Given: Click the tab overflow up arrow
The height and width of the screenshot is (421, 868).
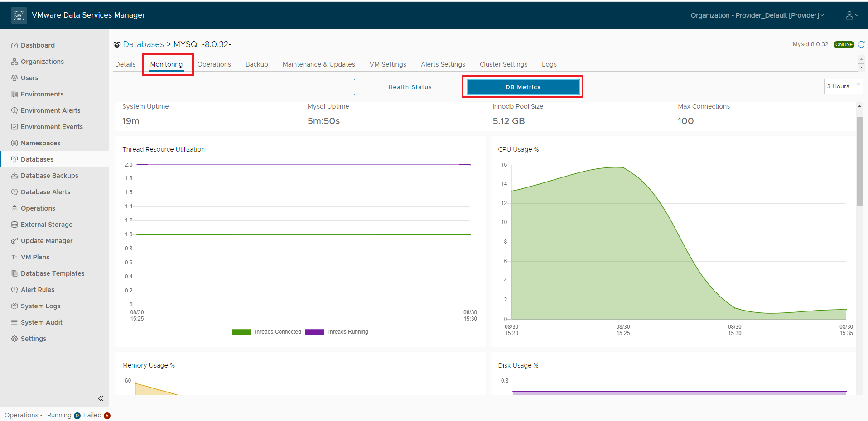Looking at the screenshot, I should [x=861, y=60].
